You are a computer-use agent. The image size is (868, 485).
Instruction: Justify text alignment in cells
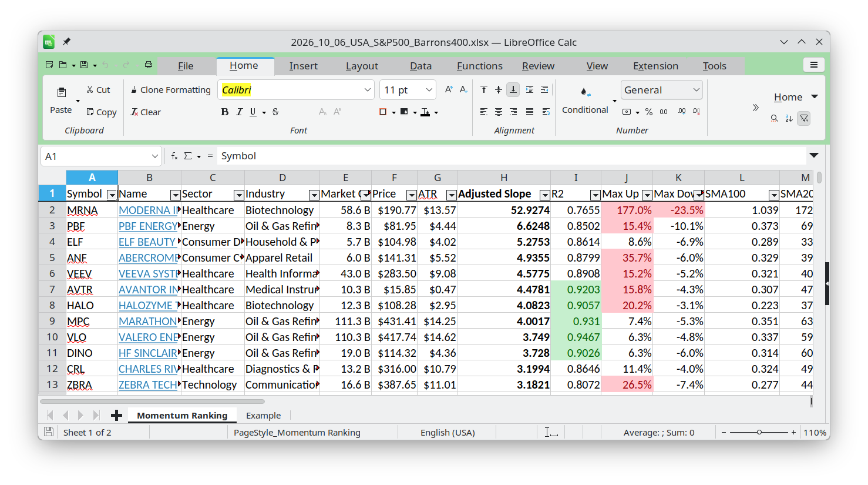tap(530, 112)
